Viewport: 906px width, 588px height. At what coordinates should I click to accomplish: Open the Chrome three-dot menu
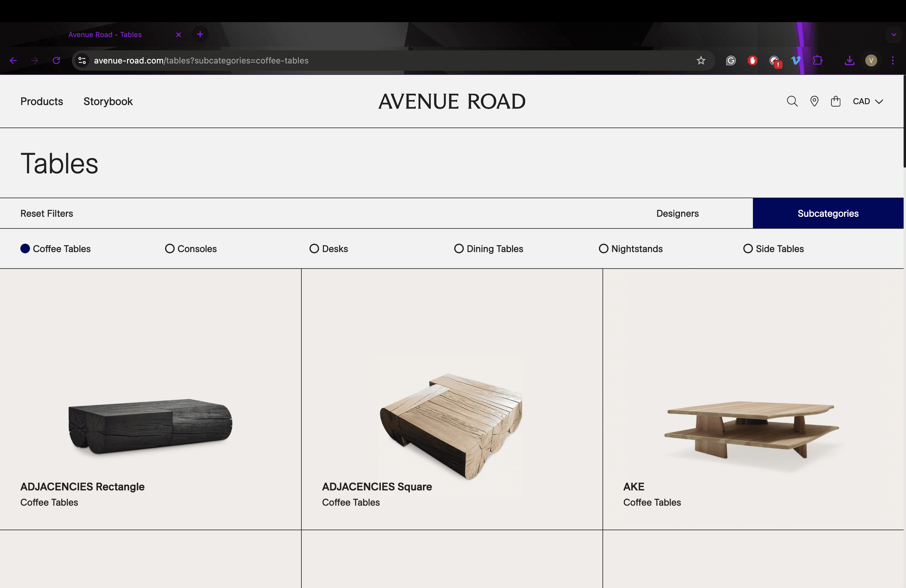point(893,60)
